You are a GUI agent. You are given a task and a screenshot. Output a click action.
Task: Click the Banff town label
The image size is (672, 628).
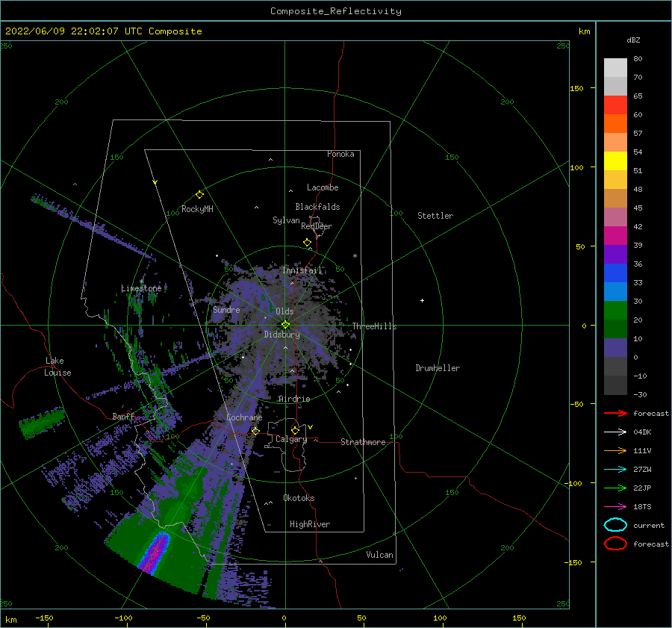point(123,417)
